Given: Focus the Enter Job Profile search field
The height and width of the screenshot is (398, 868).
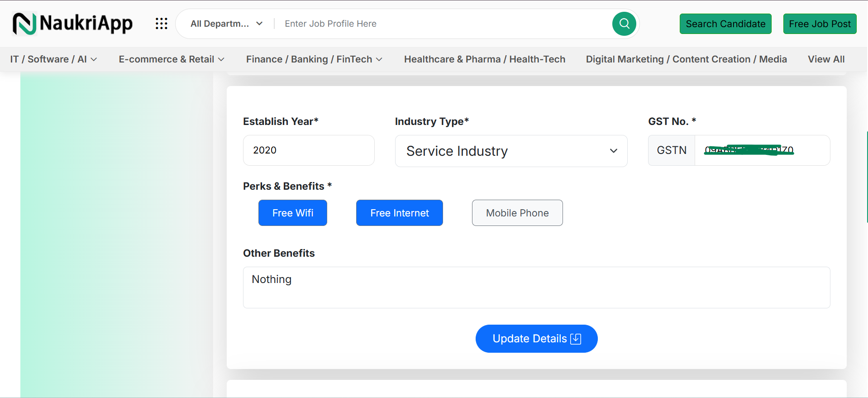Looking at the screenshot, I should coord(444,24).
